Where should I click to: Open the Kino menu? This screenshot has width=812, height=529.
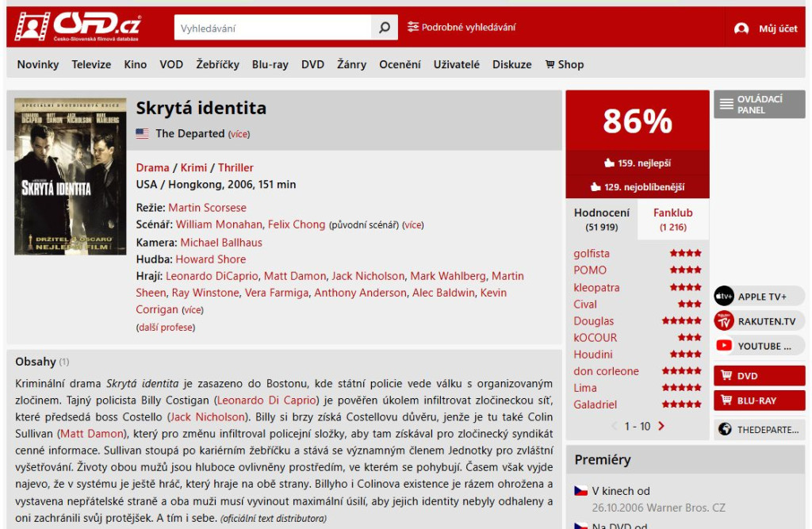135,64
